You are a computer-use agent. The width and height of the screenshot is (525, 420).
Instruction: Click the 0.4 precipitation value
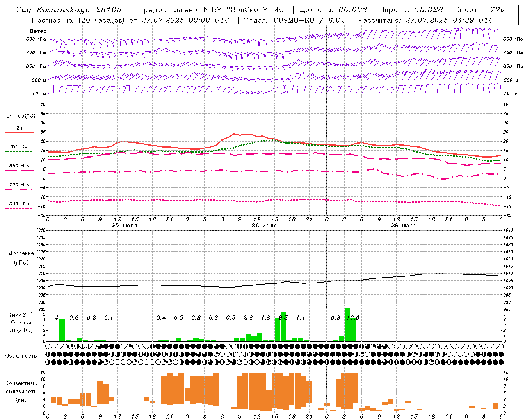[161, 317]
